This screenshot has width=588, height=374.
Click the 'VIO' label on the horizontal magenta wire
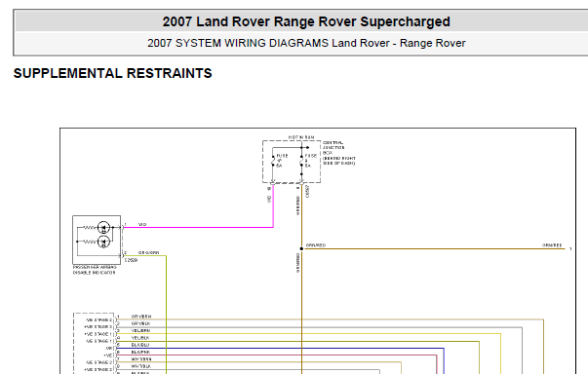(x=142, y=225)
